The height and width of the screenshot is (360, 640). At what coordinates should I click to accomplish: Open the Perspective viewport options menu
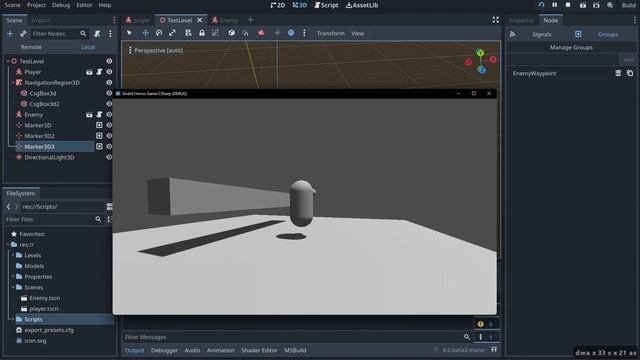tap(156, 50)
